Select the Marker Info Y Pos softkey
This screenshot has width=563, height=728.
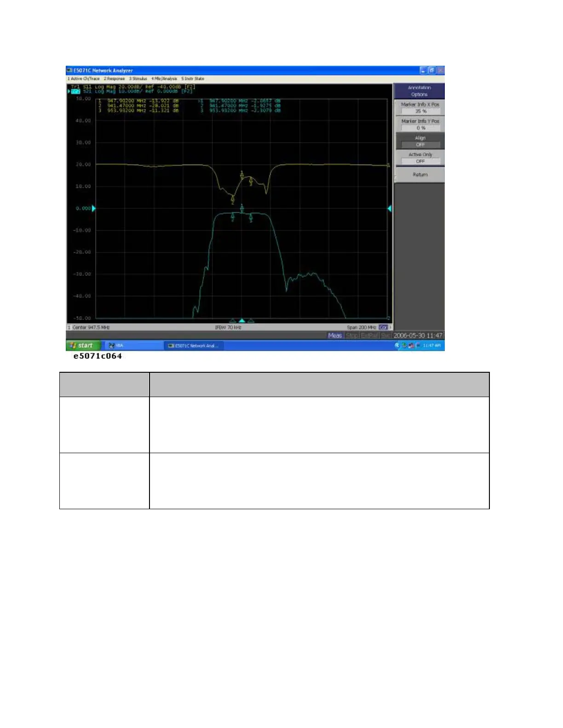419,125
